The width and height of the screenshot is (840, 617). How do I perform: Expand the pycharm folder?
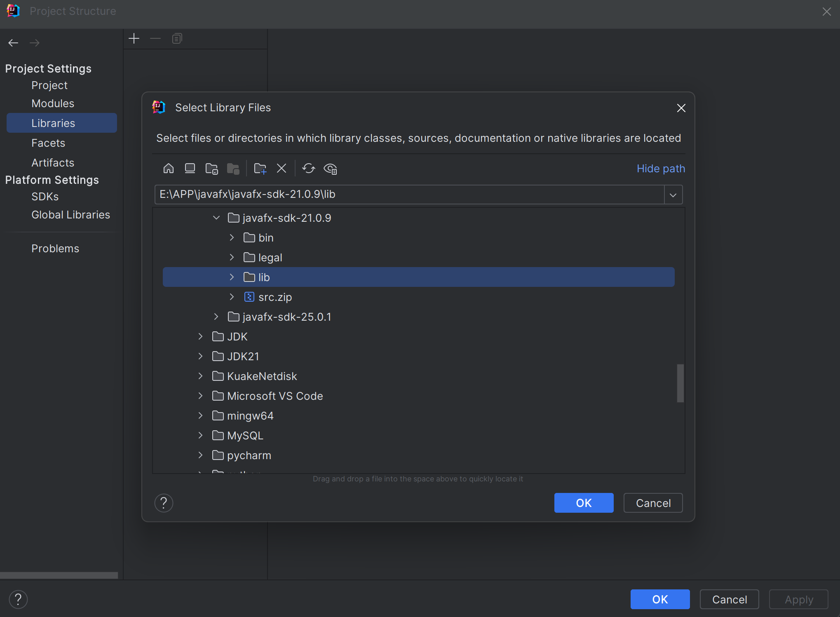[x=201, y=455]
